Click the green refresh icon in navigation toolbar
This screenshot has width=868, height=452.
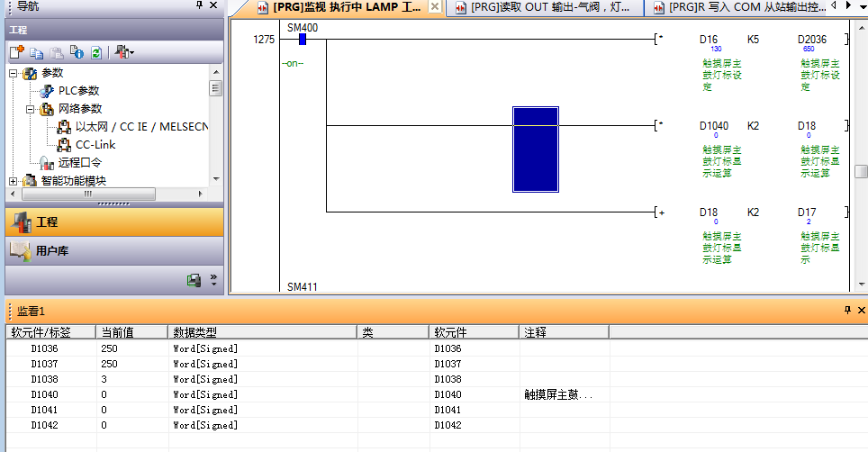click(x=95, y=53)
